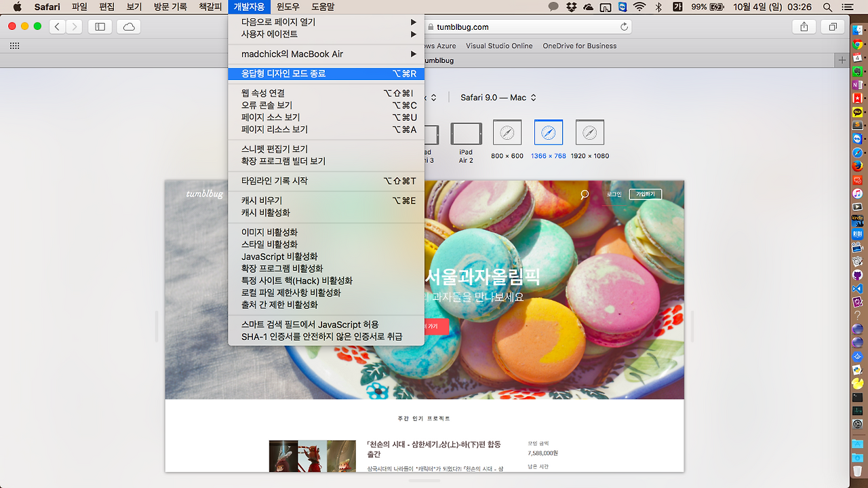Click Safari forward navigation arrow
The width and height of the screenshot is (868, 488).
pos(74,26)
